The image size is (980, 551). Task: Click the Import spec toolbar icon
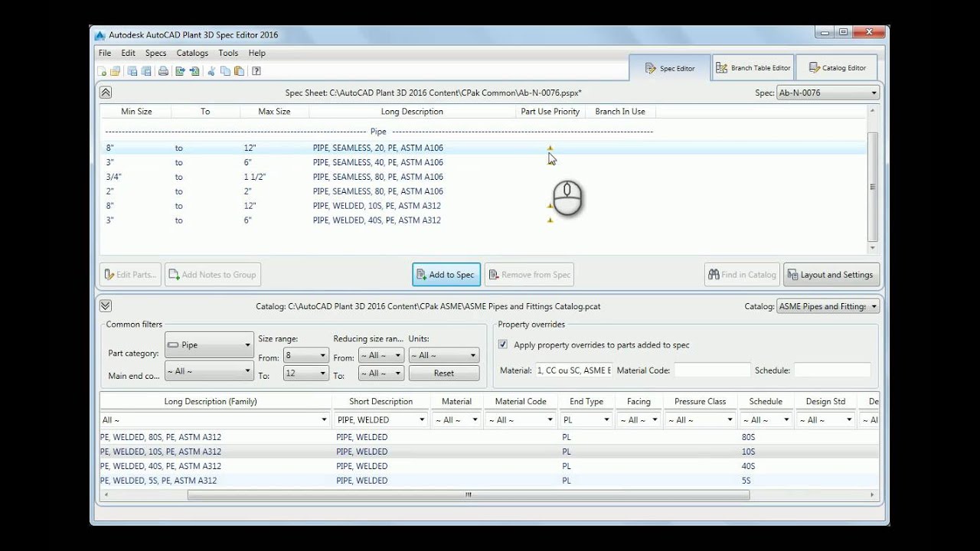(194, 71)
